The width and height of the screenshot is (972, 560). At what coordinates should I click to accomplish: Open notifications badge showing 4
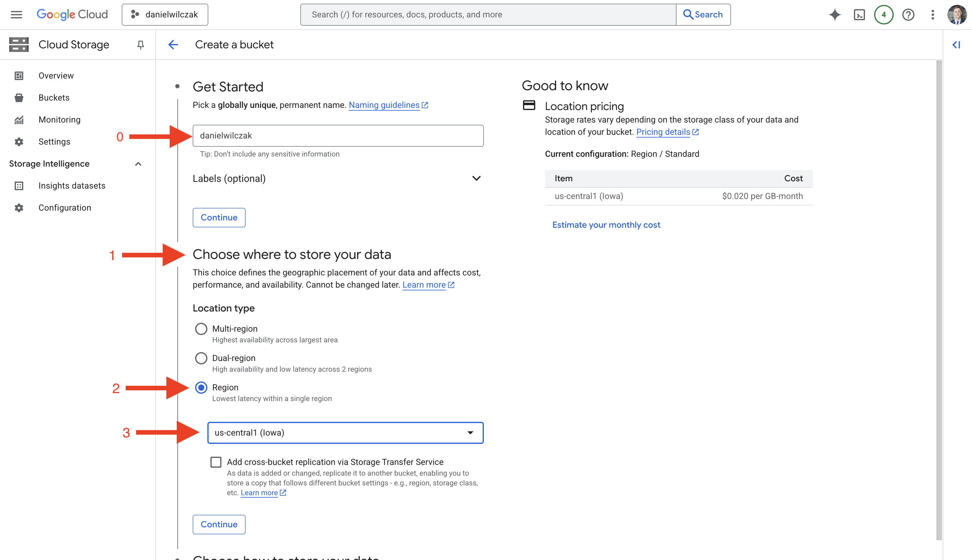[884, 15]
